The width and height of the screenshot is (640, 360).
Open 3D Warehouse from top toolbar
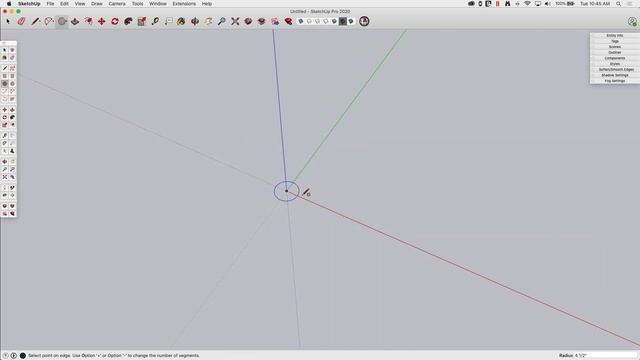tap(248, 21)
